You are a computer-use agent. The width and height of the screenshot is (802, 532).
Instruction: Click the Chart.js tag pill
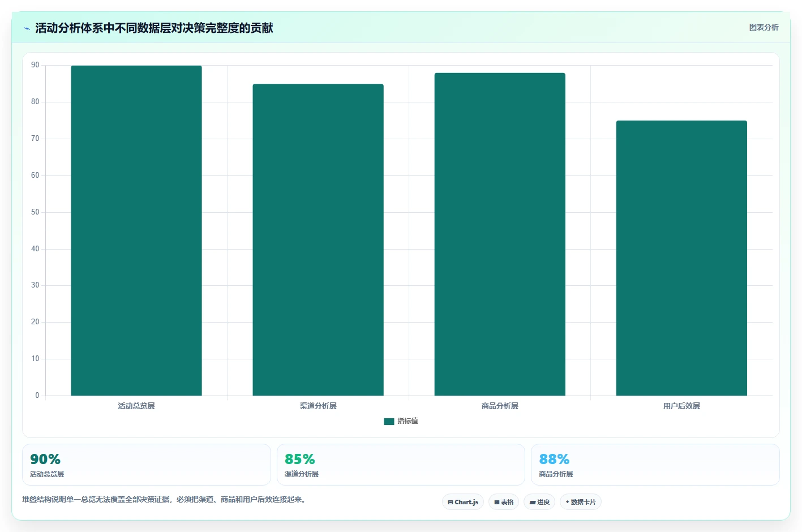click(x=463, y=502)
